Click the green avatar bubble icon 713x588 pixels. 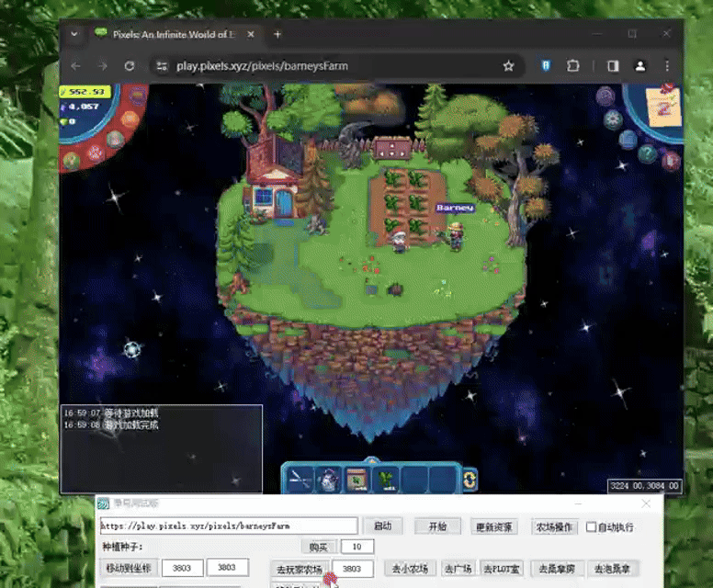click(x=71, y=160)
